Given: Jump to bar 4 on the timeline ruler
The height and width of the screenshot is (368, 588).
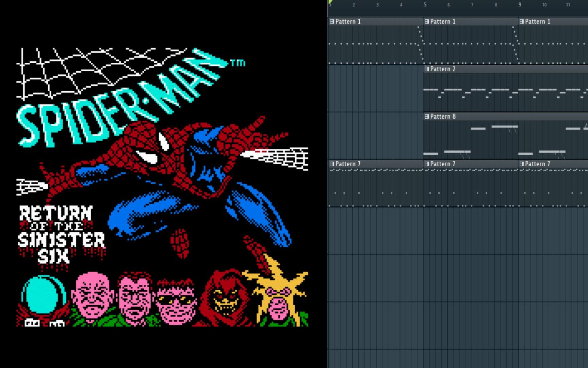Looking at the screenshot, I should [x=401, y=5].
